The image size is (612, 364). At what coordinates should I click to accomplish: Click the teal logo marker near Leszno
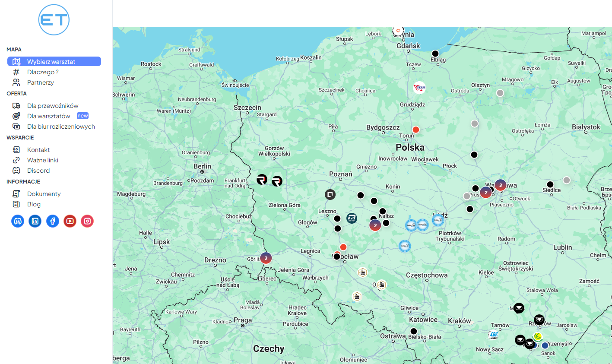352,218
